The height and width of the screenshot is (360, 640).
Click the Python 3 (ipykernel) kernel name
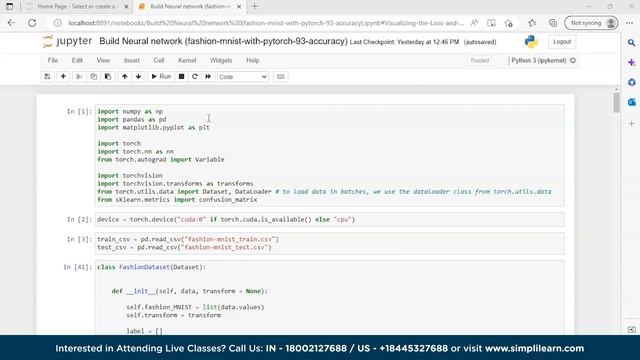pyautogui.click(x=539, y=60)
